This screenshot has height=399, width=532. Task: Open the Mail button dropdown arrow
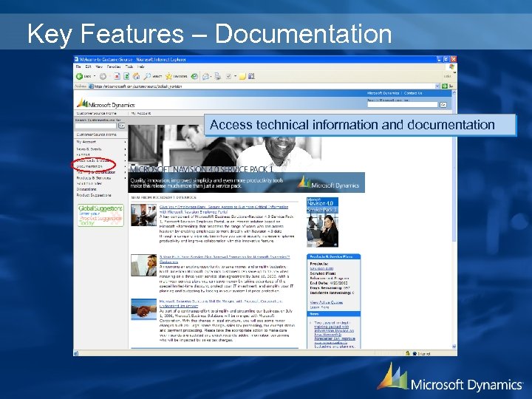click(x=211, y=77)
